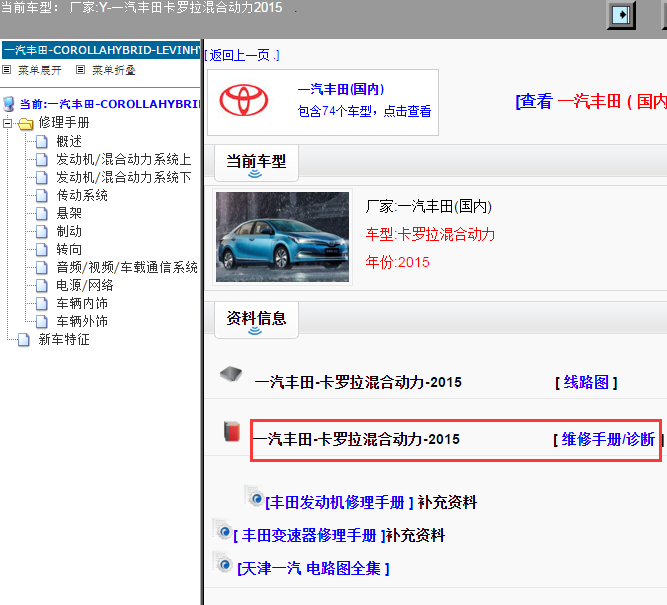Click the gray chip icon for 线路图 row
The width and height of the screenshot is (667, 605).
click(231, 374)
